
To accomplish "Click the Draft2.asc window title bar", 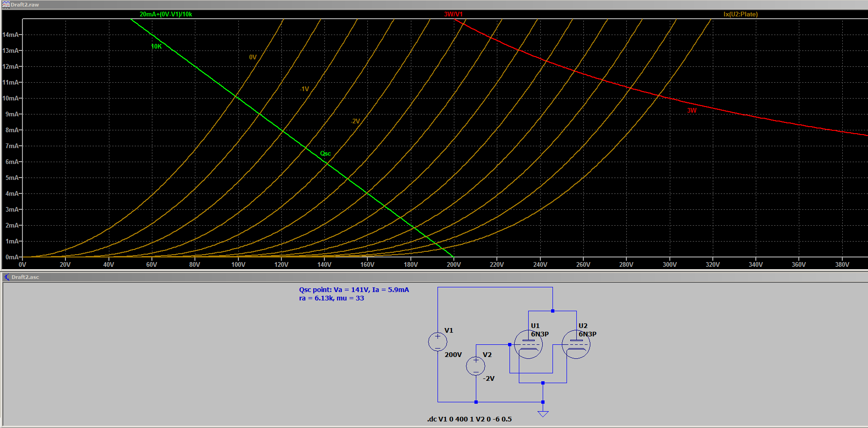I will (x=434, y=277).
